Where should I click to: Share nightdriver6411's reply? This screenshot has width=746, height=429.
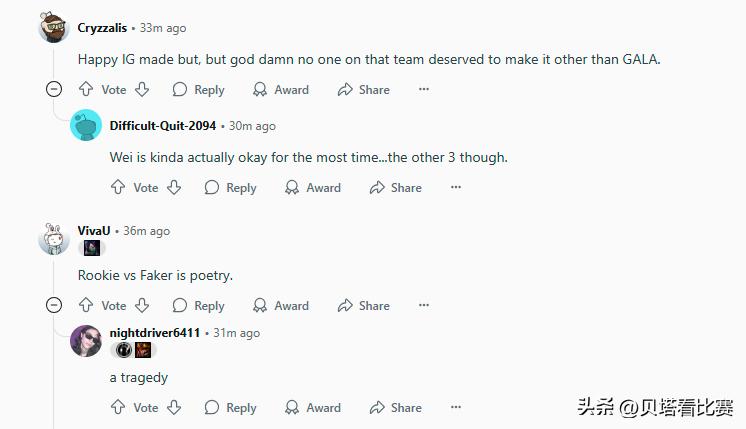[395, 407]
